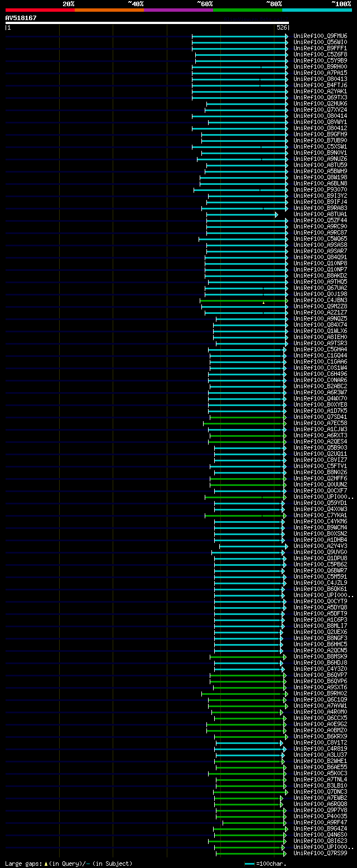357x868 pixels.
Task: Click the orange ~40% identity legend segment
Action: tap(109, 10)
